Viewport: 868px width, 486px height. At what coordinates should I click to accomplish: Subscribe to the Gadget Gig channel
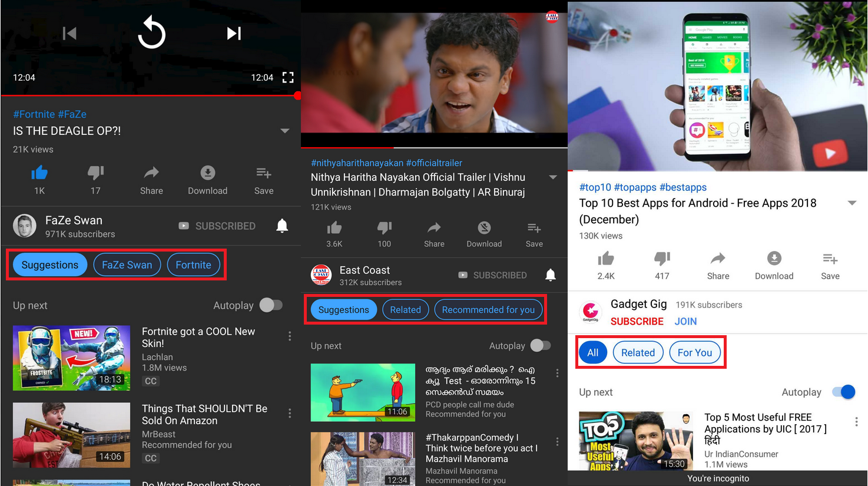pyautogui.click(x=637, y=322)
